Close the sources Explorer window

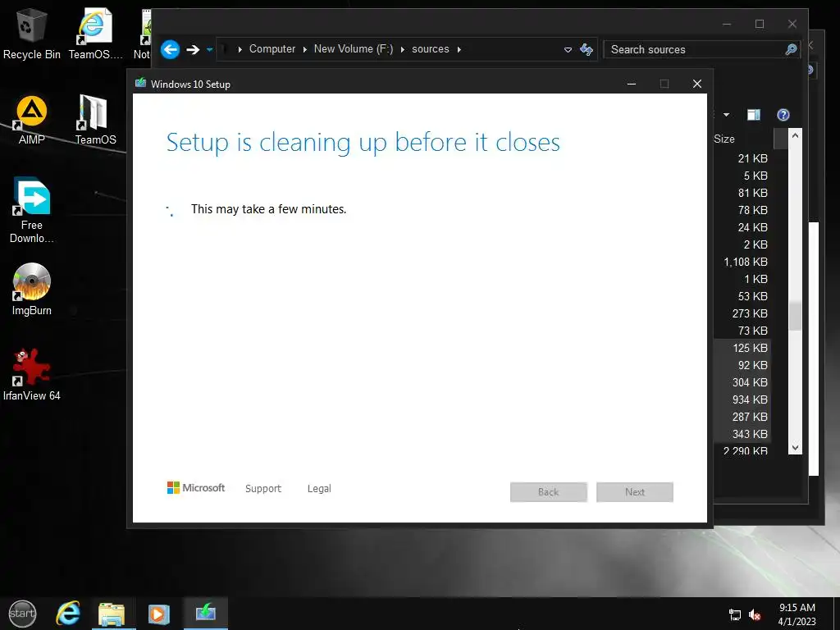792,24
